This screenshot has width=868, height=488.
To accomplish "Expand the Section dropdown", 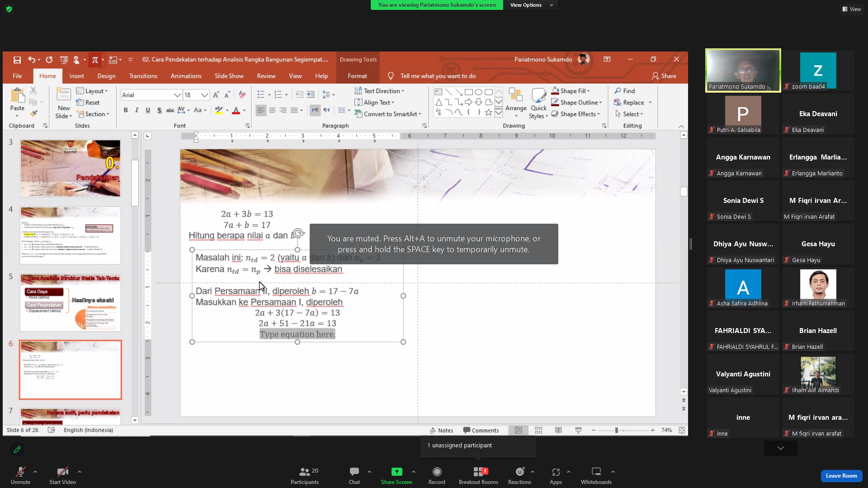I will point(93,114).
